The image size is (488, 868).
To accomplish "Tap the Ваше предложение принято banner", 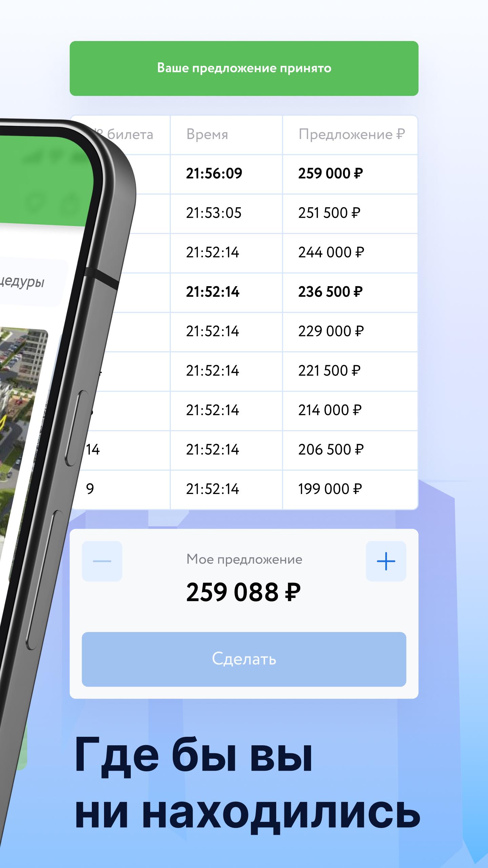I will [x=244, y=68].
